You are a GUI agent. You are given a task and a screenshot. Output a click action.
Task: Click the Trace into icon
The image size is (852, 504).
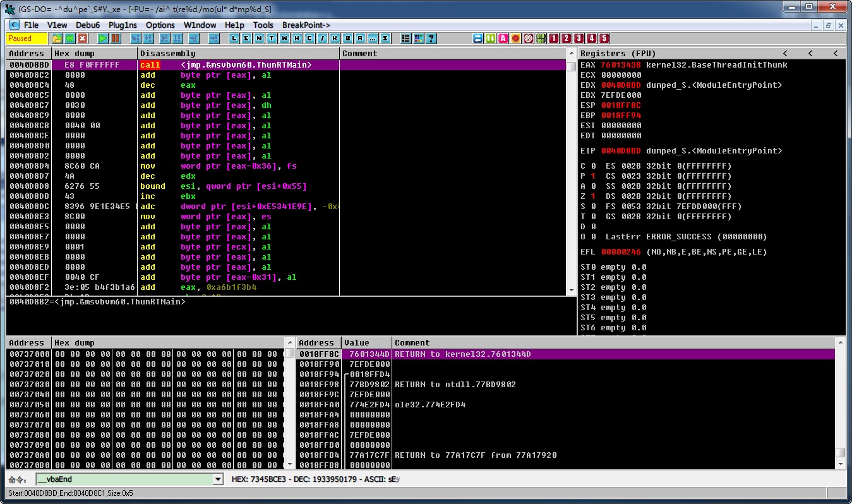tap(164, 39)
